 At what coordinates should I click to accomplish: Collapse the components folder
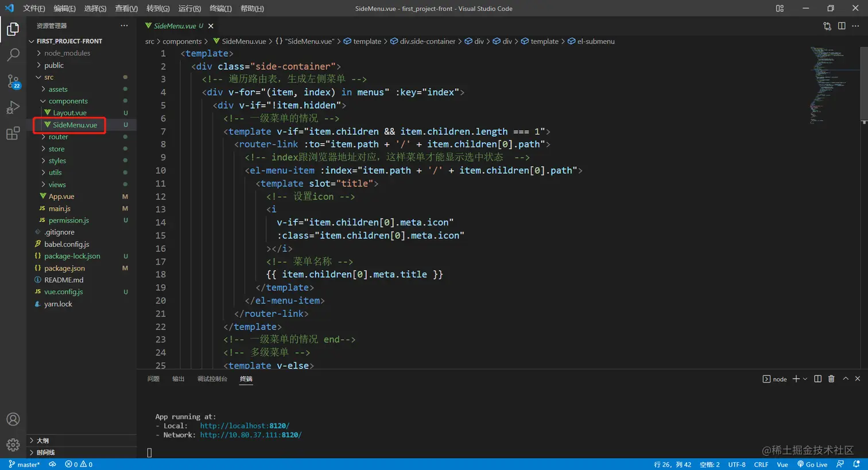point(68,101)
